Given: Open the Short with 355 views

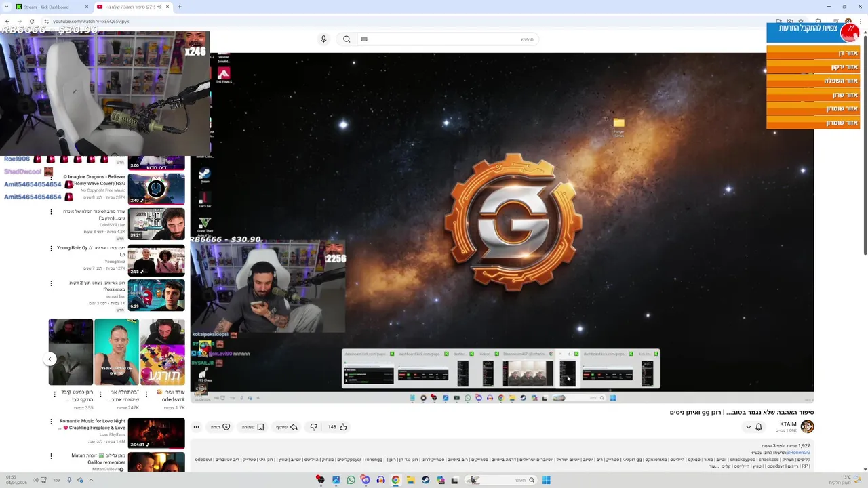Looking at the screenshot, I should tap(71, 352).
